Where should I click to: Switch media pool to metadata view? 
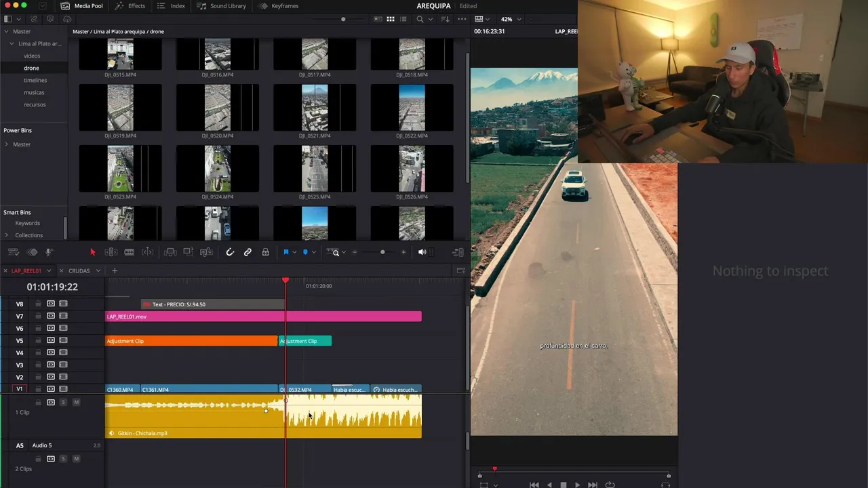pos(377,19)
